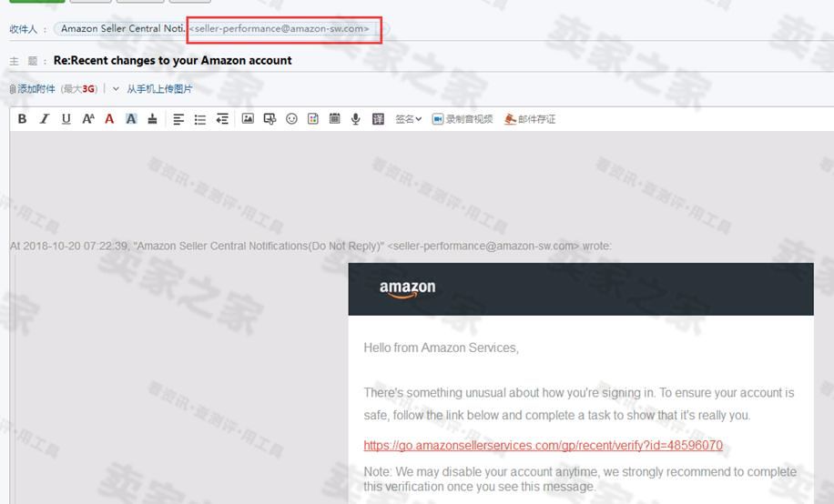Open the amazonsellerservices verify link

(543, 445)
